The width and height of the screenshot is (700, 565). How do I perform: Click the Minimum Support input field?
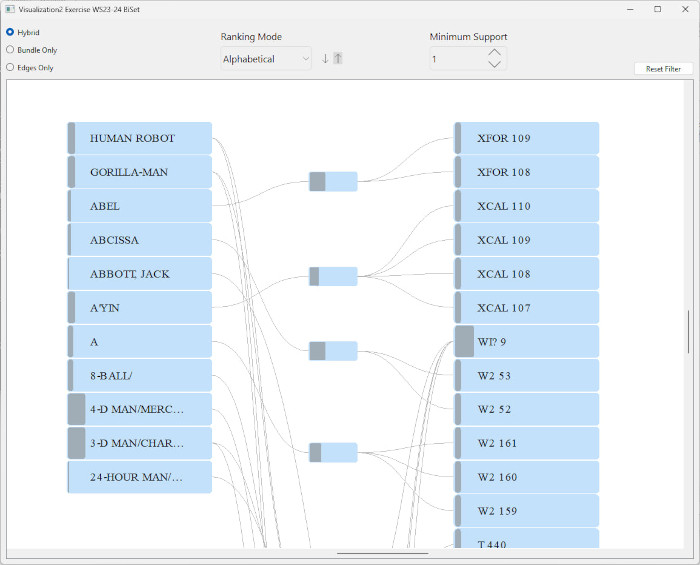(x=456, y=59)
